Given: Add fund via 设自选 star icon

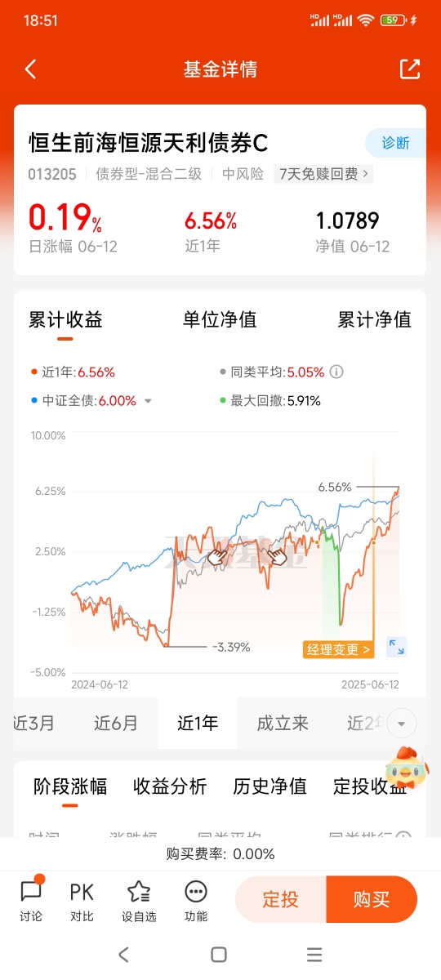Looking at the screenshot, I should (x=139, y=900).
